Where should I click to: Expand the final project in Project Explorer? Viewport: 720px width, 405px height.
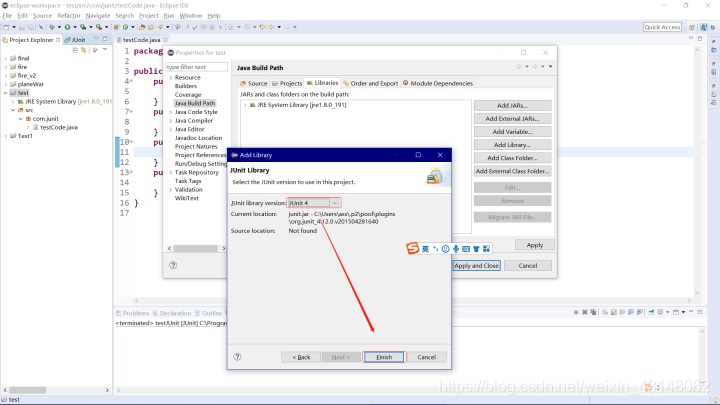pyautogui.click(x=6, y=58)
